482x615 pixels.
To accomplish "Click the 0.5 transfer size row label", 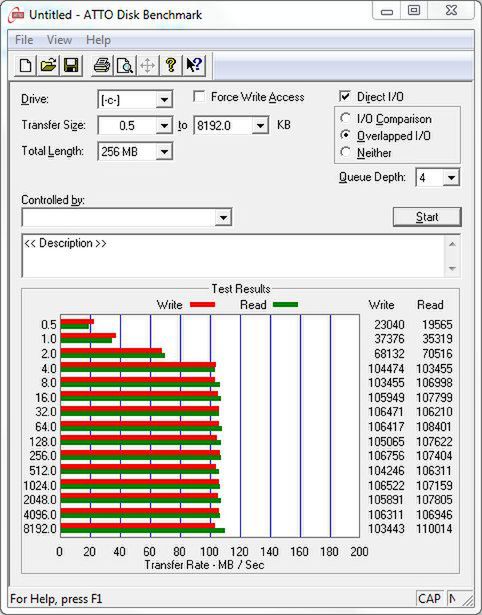I will pos(49,325).
